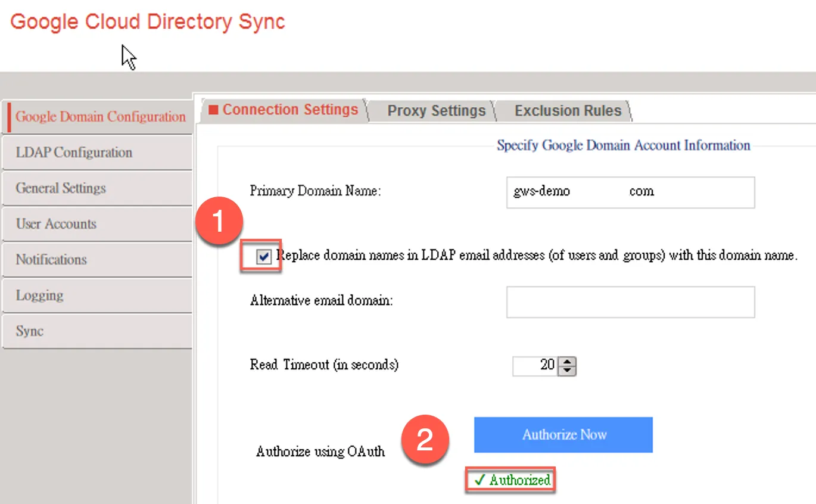
Task: Decrease Read Timeout with down arrow
Action: click(x=568, y=371)
